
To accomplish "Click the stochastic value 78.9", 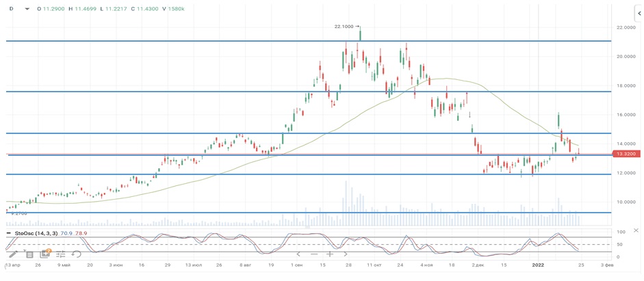I will 80,233.
